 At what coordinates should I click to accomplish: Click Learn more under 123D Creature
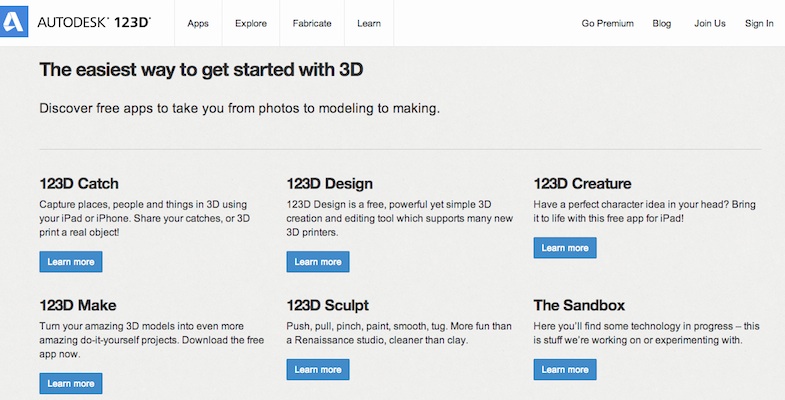click(565, 248)
